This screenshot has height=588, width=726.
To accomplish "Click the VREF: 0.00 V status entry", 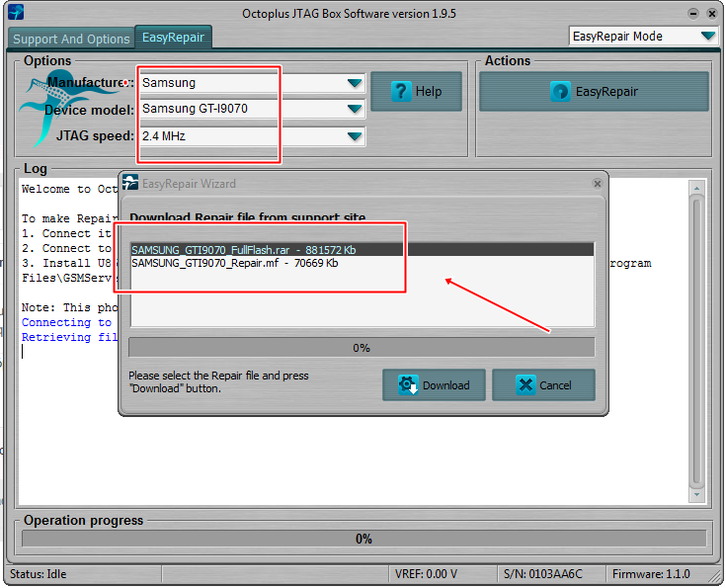I will (426, 574).
